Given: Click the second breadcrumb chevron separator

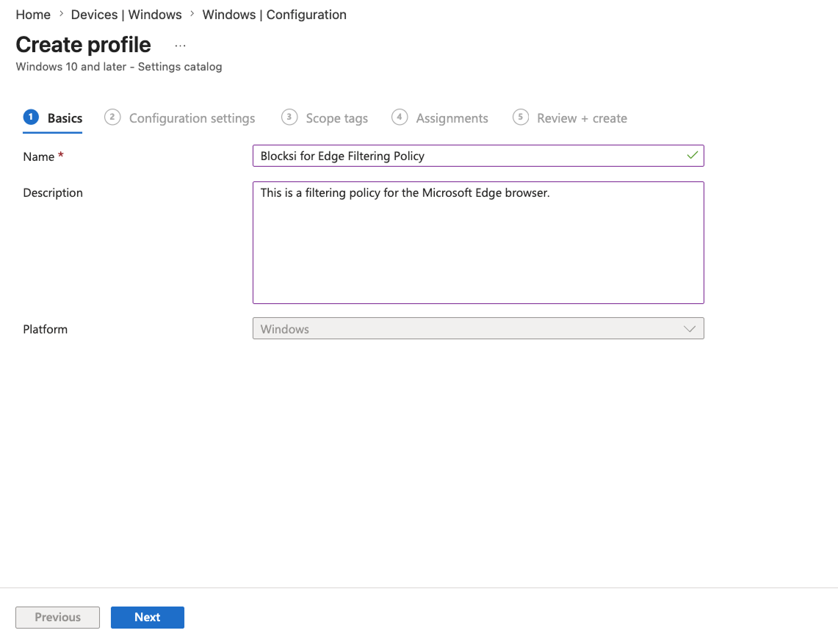Looking at the screenshot, I should pyautogui.click(x=192, y=14).
